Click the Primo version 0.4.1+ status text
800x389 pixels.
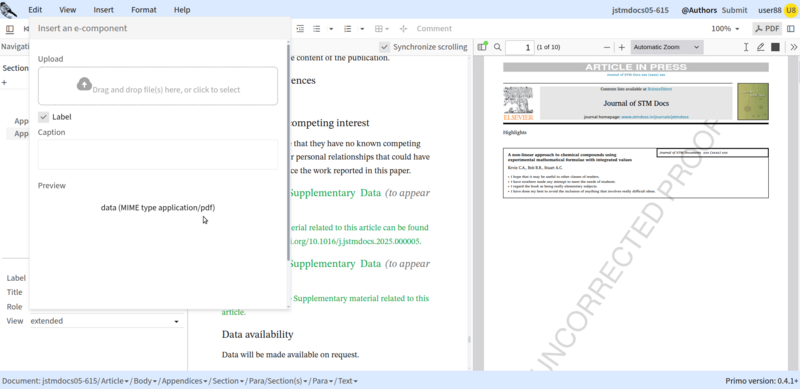(x=761, y=381)
